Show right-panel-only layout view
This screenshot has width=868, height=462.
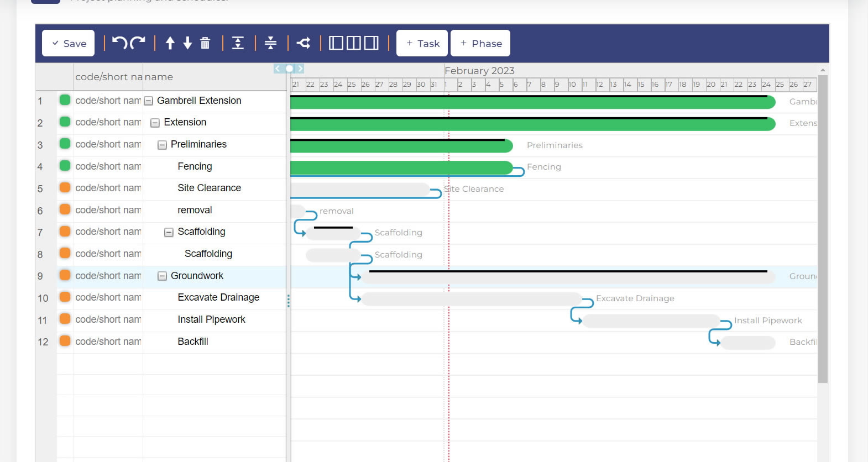pos(372,43)
